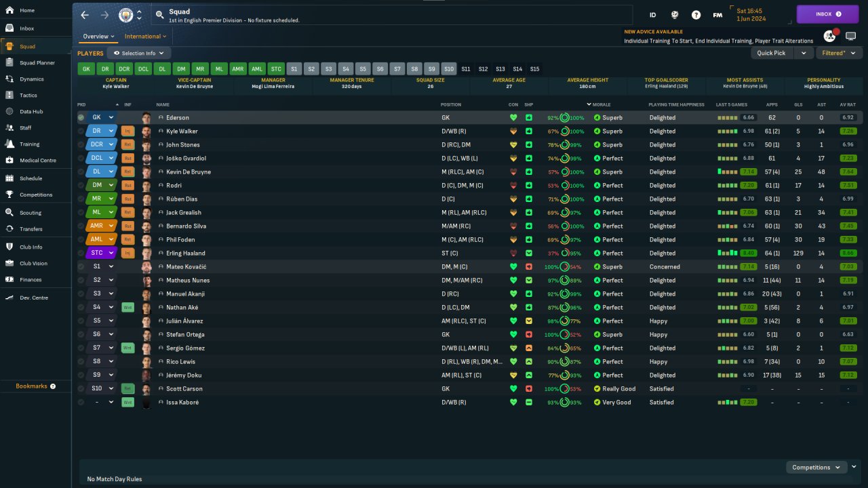Click the purple INBOX continue button
Screen dimensions: 868x488
[827, 14]
